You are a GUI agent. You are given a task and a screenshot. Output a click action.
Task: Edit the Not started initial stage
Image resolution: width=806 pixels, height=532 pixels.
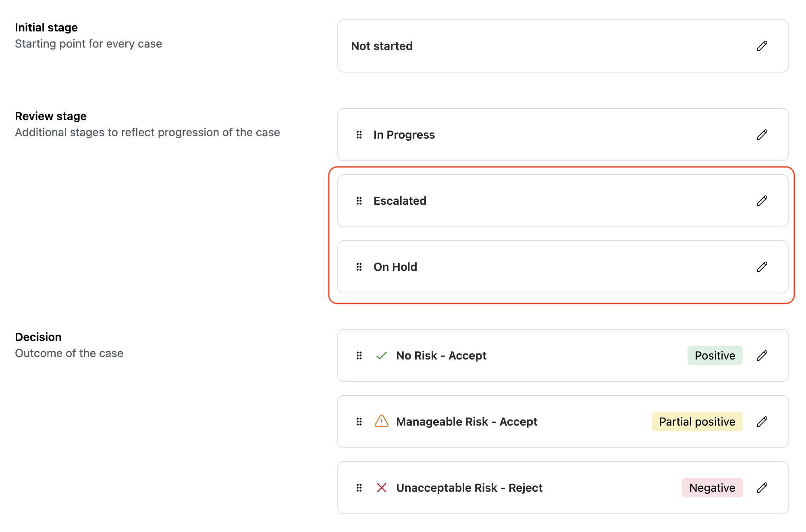click(762, 46)
